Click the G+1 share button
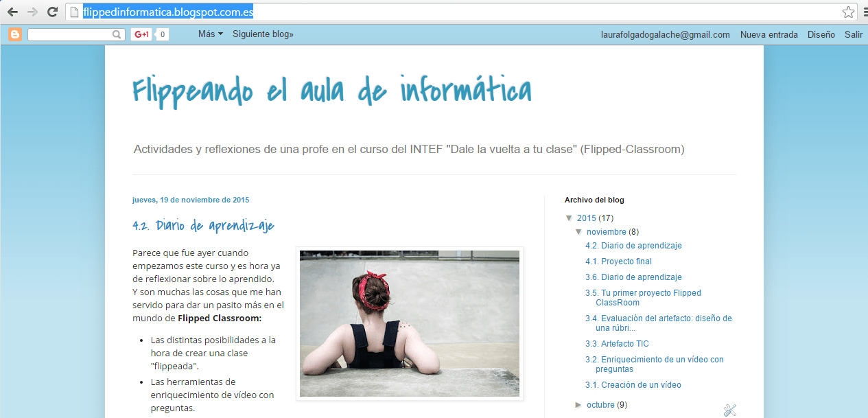This screenshot has height=418, width=868. 141,34
